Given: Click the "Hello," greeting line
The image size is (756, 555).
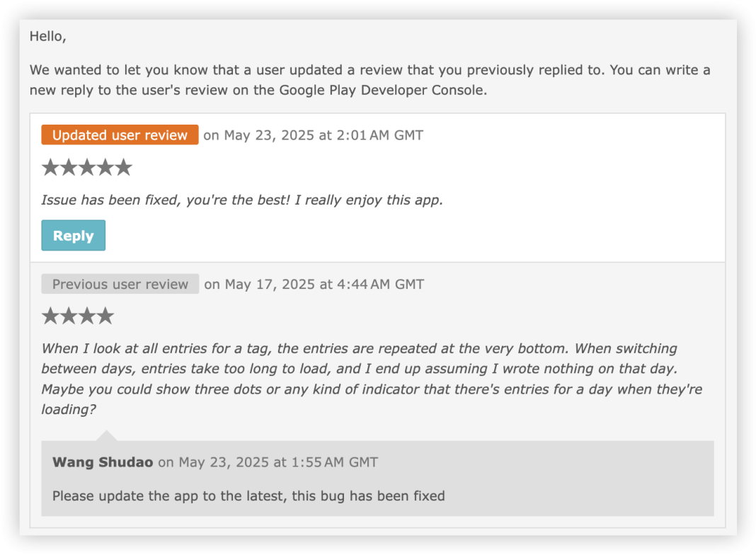Looking at the screenshot, I should tap(47, 37).
